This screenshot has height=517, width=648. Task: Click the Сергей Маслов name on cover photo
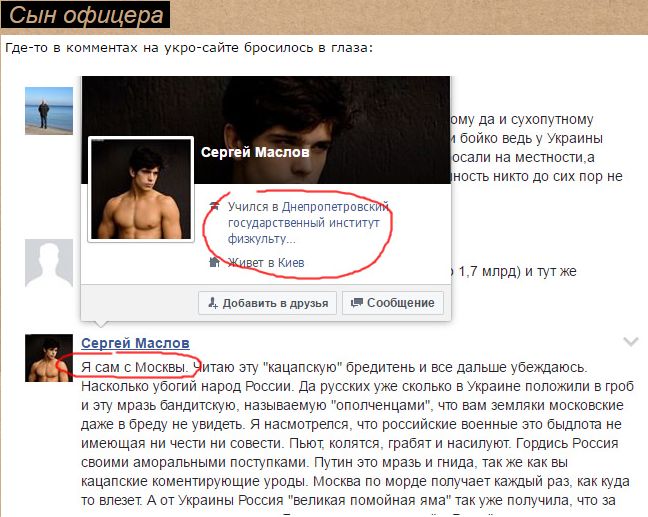pos(255,152)
